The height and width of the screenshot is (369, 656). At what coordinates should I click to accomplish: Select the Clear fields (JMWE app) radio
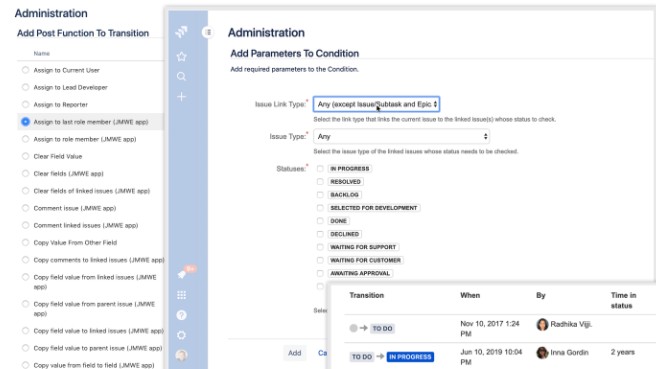pyautogui.click(x=26, y=173)
